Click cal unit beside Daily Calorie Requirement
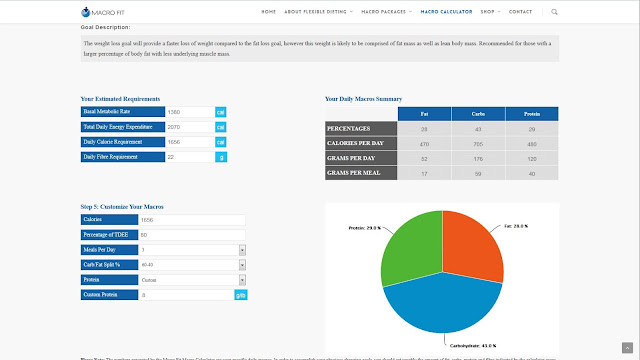640x360 pixels. [221, 142]
